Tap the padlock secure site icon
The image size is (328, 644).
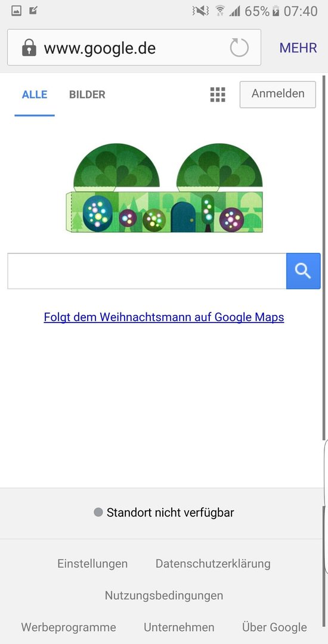pyautogui.click(x=29, y=48)
